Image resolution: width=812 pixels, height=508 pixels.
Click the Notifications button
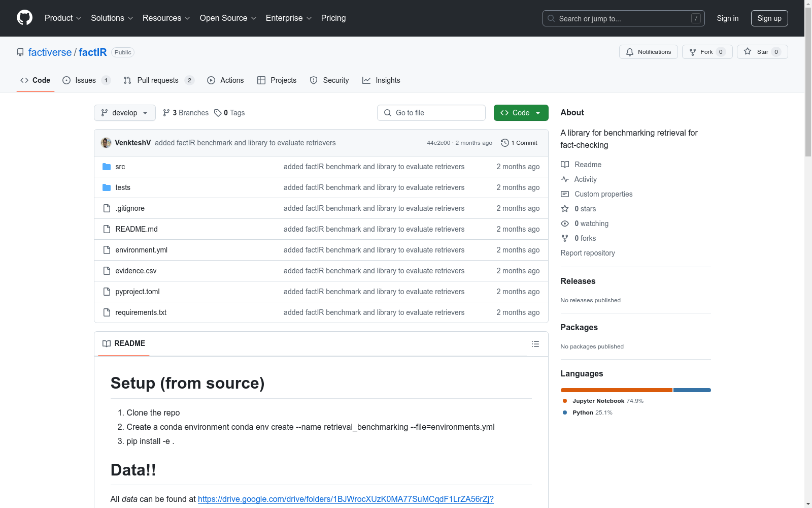point(649,52)
